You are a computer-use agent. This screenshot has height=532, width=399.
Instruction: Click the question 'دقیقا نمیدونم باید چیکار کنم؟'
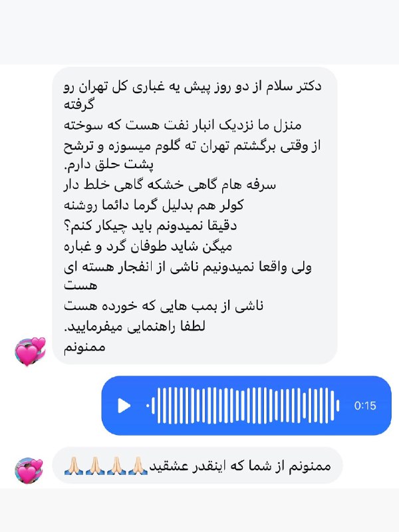[x=150, y=226]
